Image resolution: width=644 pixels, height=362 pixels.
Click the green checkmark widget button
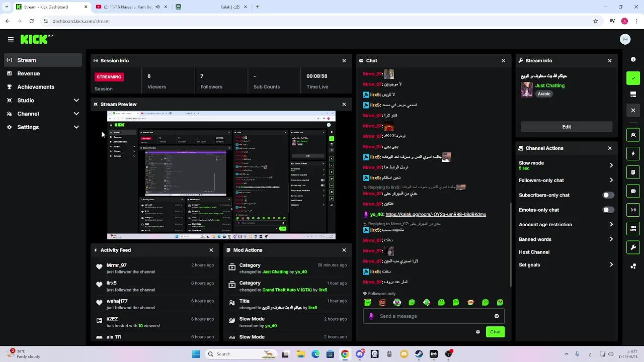633,78
